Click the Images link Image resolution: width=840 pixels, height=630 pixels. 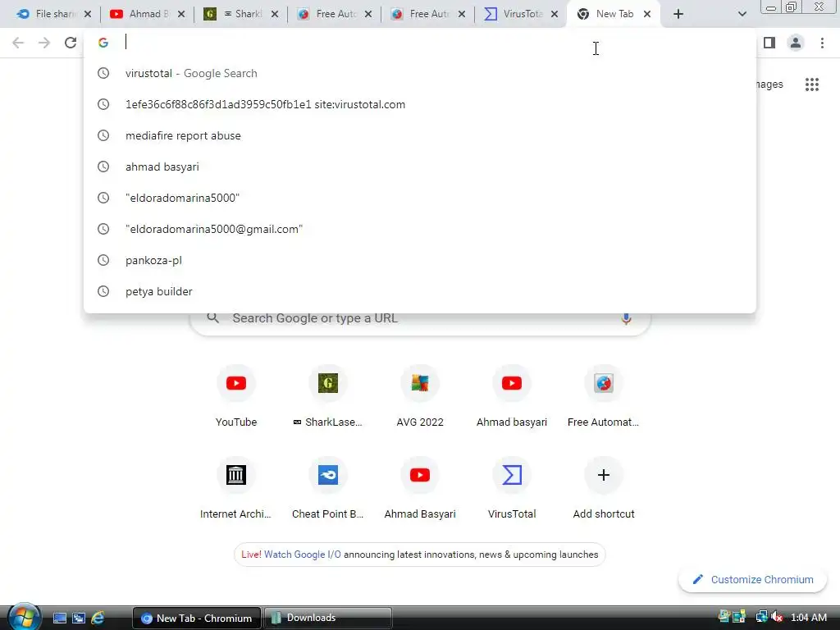tap(769, 84)
